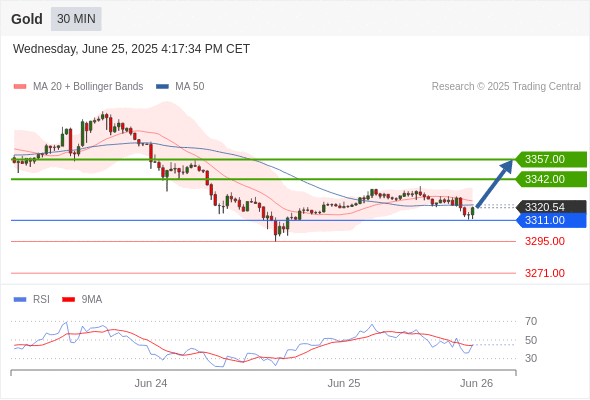Select the 3357.00 resistance price tag
This screenshot has height=400, width=590.
tap(551, 159)
